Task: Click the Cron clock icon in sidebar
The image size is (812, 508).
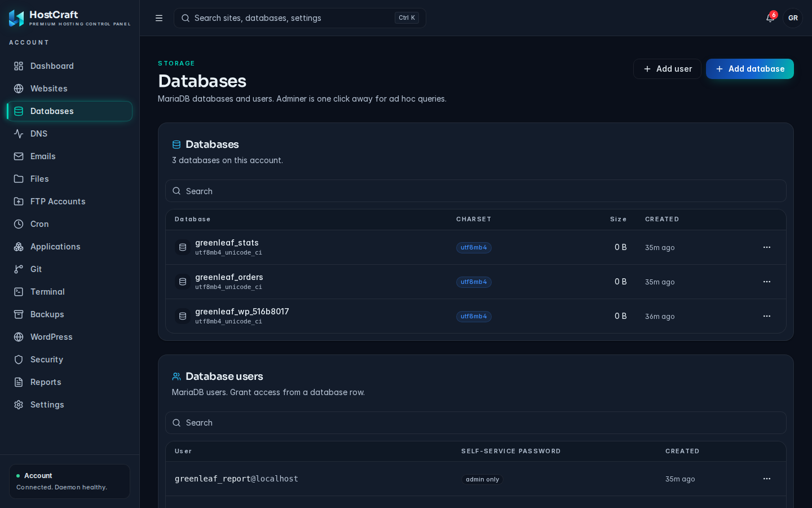Action: tap(19, 224)
